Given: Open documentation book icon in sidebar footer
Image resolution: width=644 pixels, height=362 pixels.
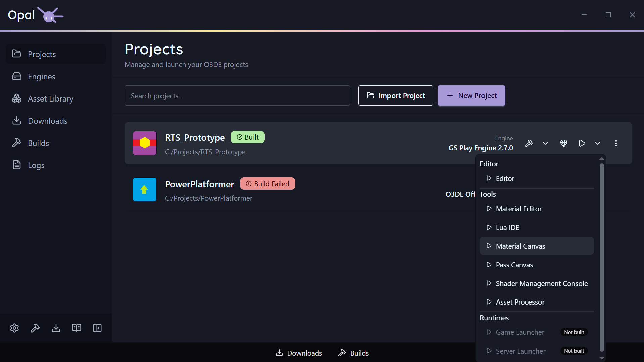Looking at the screenshot, I should [77, 328].
